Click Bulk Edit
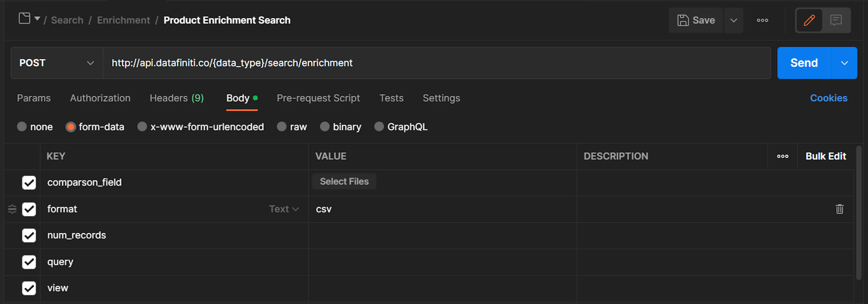Screen dimensions: 868x304 tap(826, 156)
